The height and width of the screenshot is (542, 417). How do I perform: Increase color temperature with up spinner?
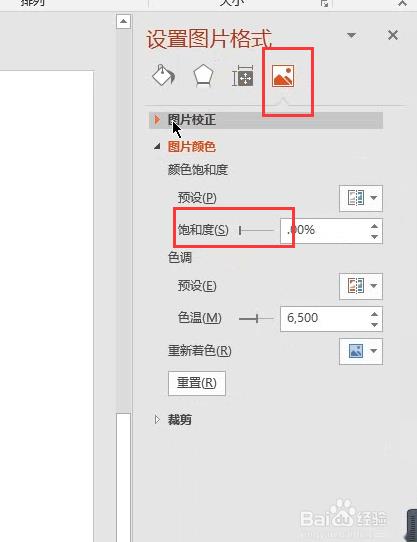tap(374, 314)
